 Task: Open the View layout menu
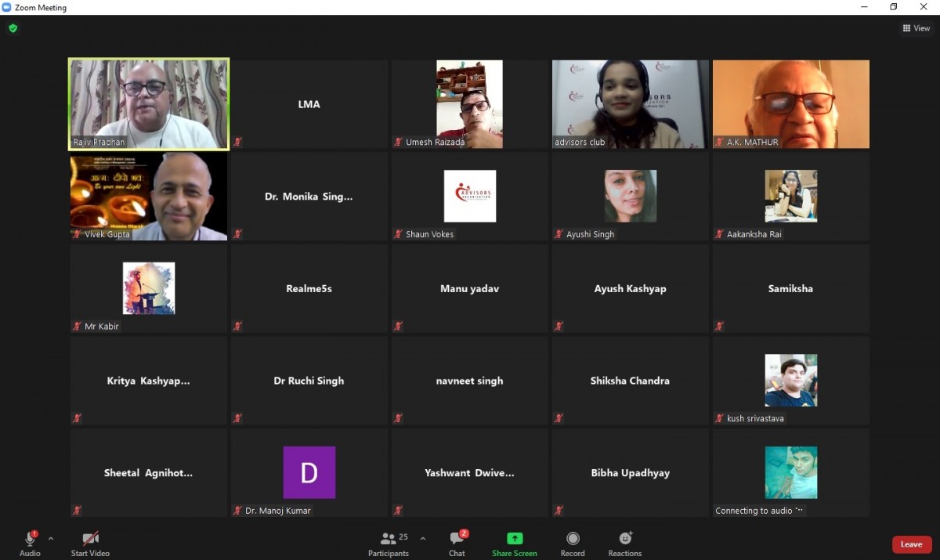(916, 28)
